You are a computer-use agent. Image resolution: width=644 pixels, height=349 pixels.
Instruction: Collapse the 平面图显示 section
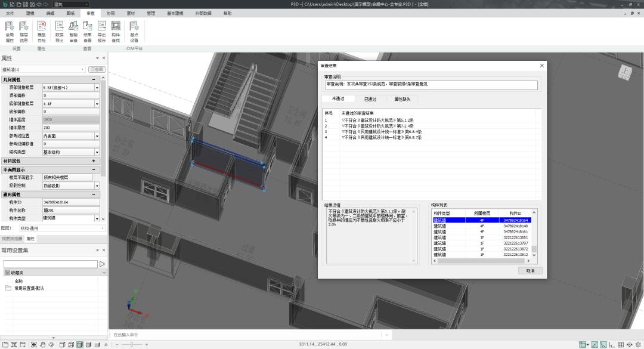(93, 169)
